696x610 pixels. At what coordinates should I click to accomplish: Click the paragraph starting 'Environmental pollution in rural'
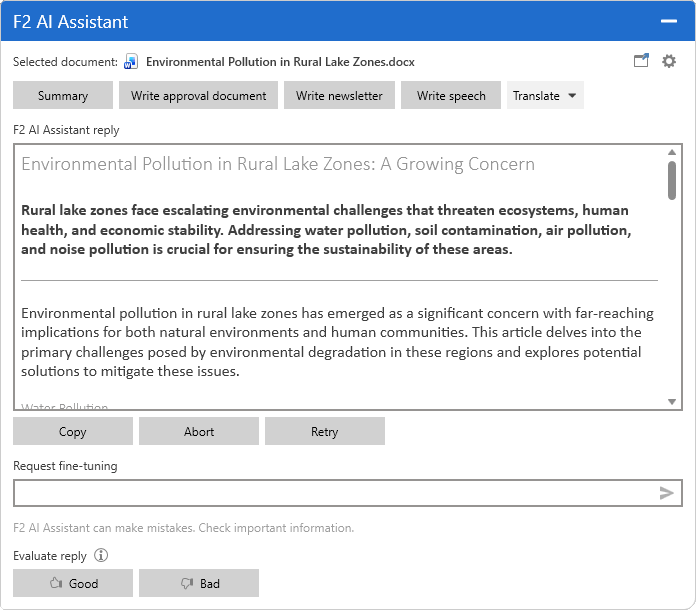(337, 342)
